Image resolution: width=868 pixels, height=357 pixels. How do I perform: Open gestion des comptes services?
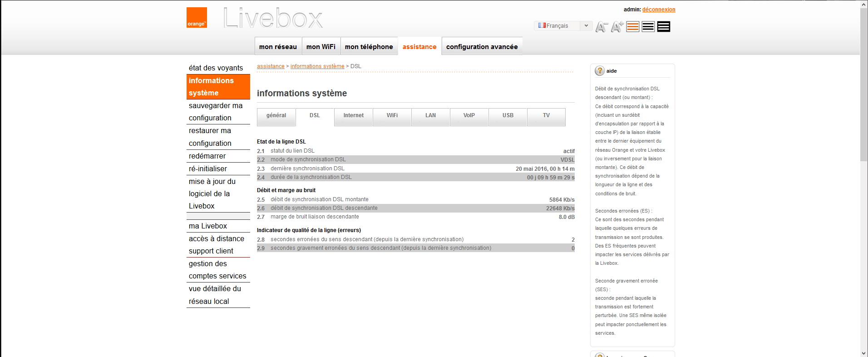tap(218, 270)
